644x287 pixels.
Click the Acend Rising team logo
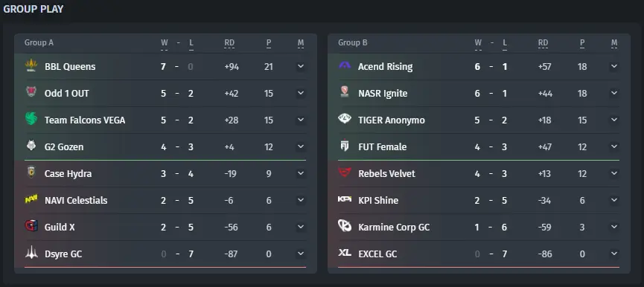(345, 65)
